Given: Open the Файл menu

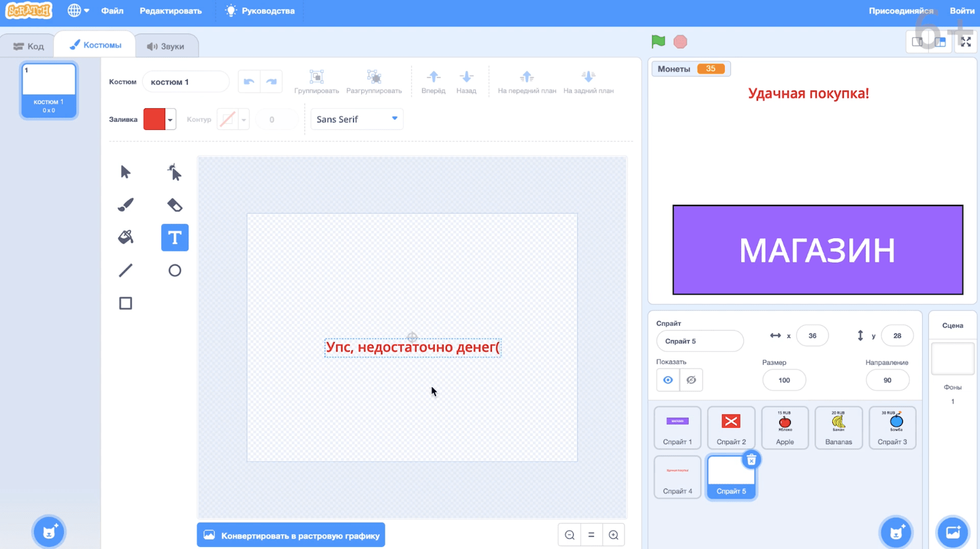Looking at the screenshot, I should click(112, 11).
